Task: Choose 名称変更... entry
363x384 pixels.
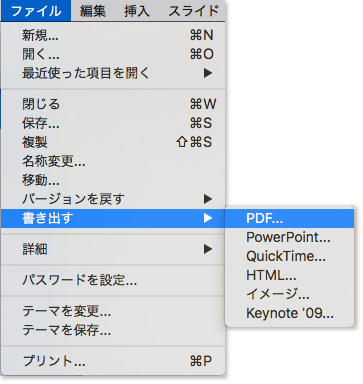Action: 113,161
